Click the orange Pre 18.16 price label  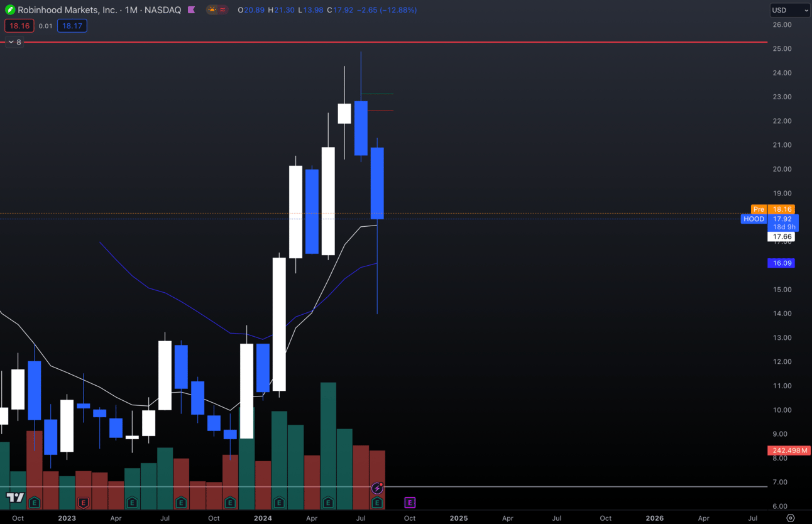[x=773, y=209]
